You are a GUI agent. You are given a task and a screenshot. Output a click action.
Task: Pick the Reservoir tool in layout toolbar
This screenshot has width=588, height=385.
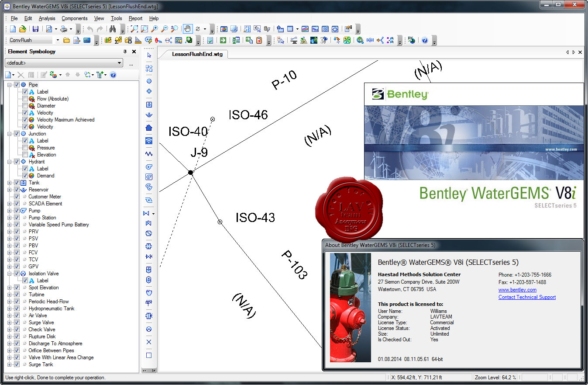click(149, 115)
